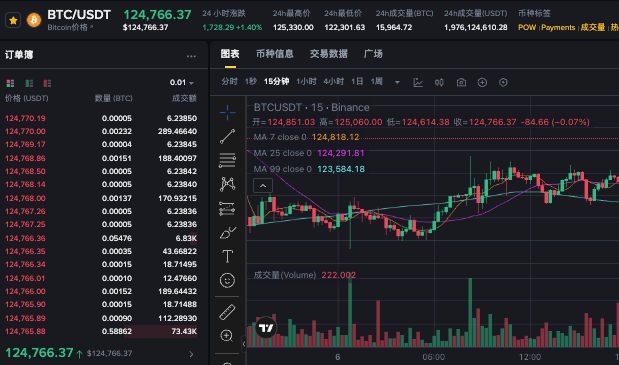Select ask price 124,768.00 row

pos(101,198)
